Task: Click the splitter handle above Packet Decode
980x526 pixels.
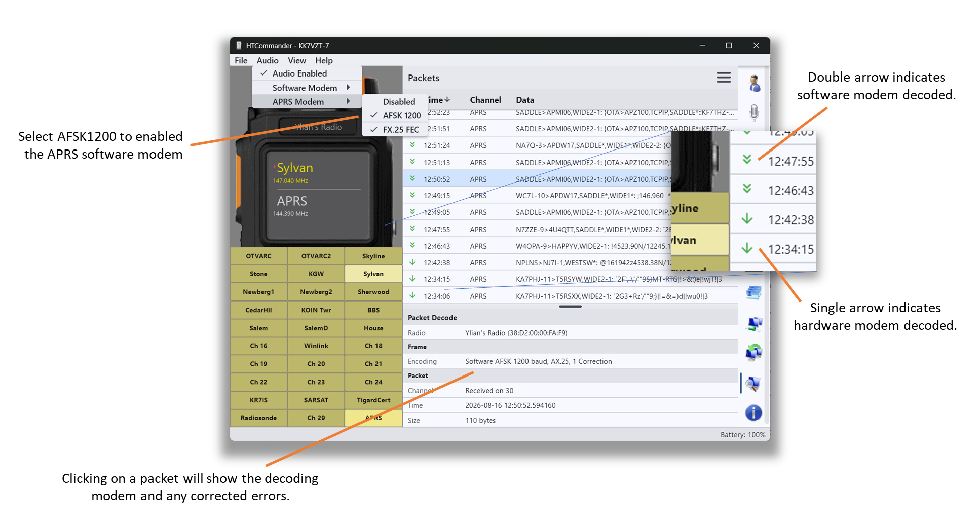Action: tap(570, 306)
